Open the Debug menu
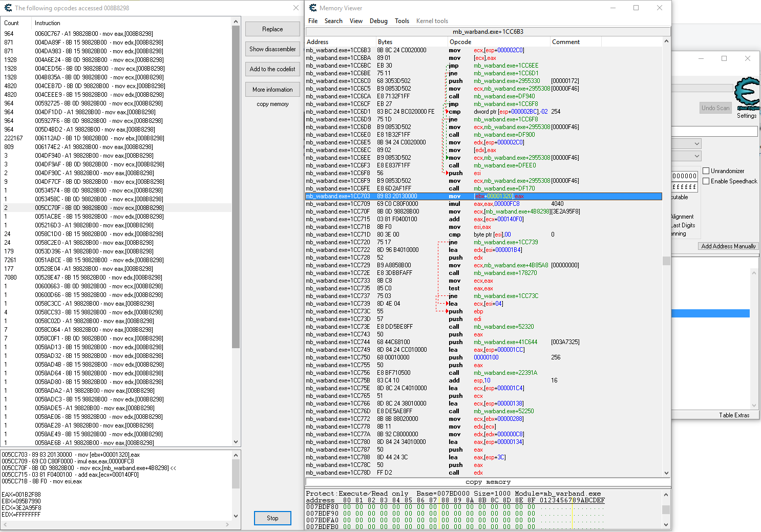 [378, 21]
